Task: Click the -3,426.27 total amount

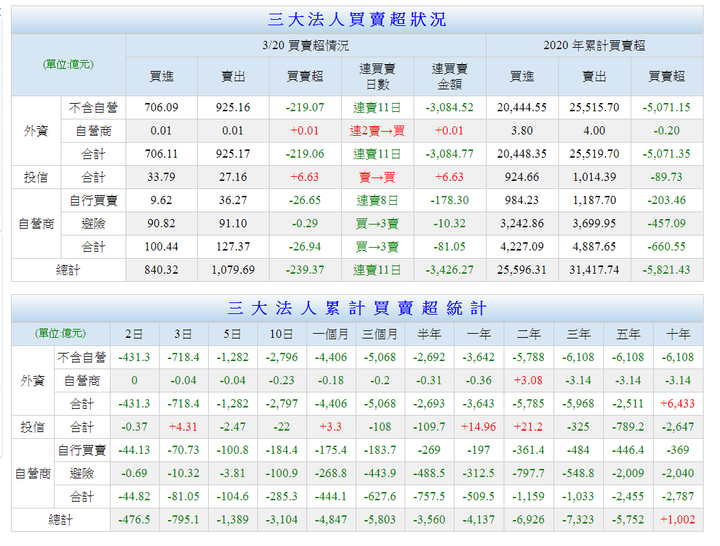Action: click(x=449, y=270)
